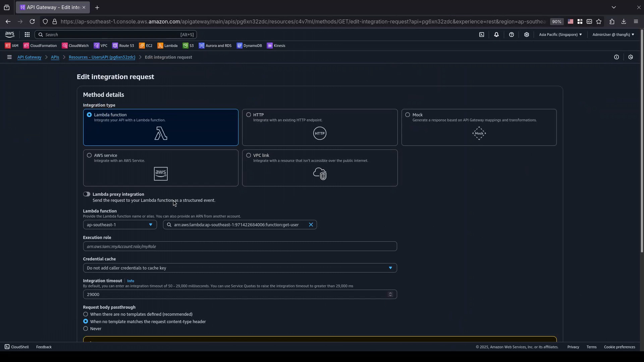Open CloudFormation shortcut
644x362 pixels.
(x=40, y=46)
